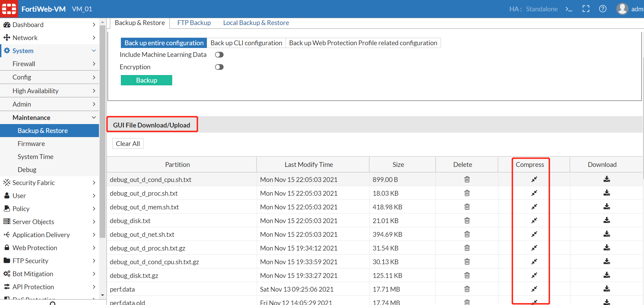This screenshot has height=305, width=644.
Task: Open the Local Backup & Restore tab
Action: click(256, 23)
